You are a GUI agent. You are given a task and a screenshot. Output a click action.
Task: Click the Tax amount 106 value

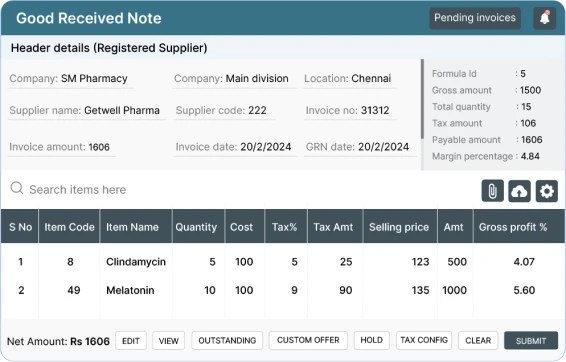click(528, 123)
